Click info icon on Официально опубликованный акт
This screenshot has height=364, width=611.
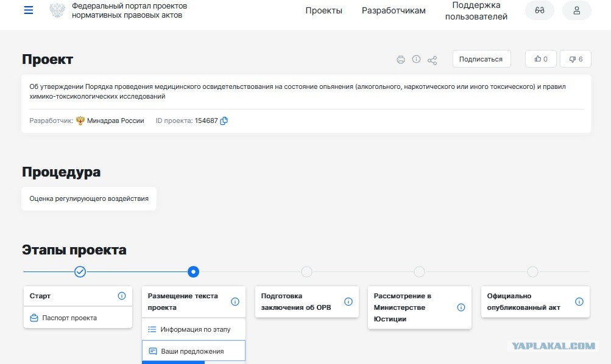[x=579, y=302]
